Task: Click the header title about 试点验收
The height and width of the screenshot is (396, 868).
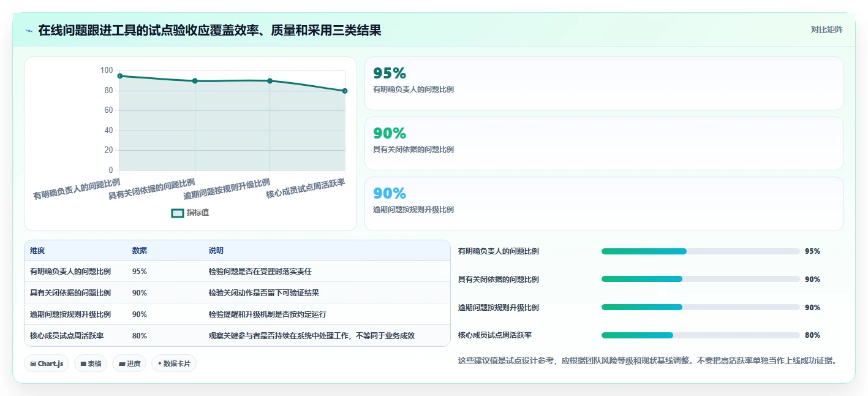Action: [209, 31]
